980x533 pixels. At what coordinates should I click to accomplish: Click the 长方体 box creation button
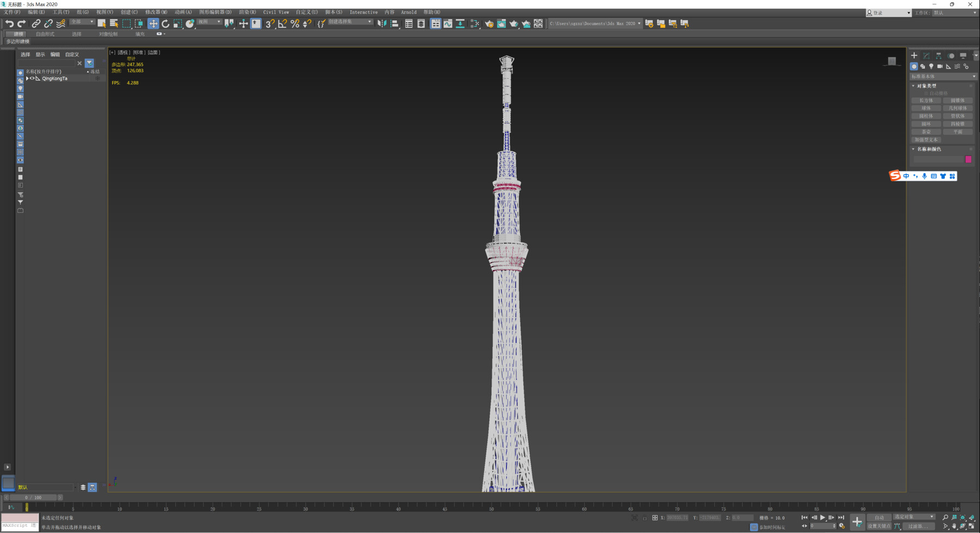click(926, 100)
